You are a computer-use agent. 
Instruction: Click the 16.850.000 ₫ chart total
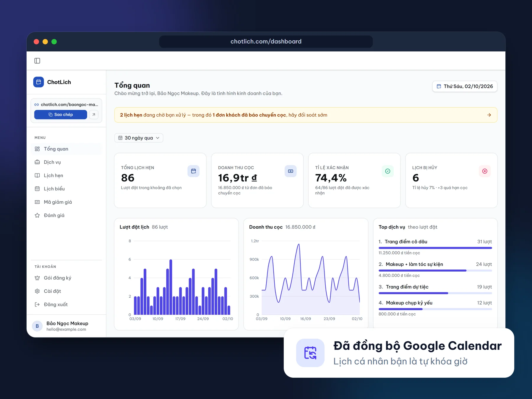click(x=300, y=227)
